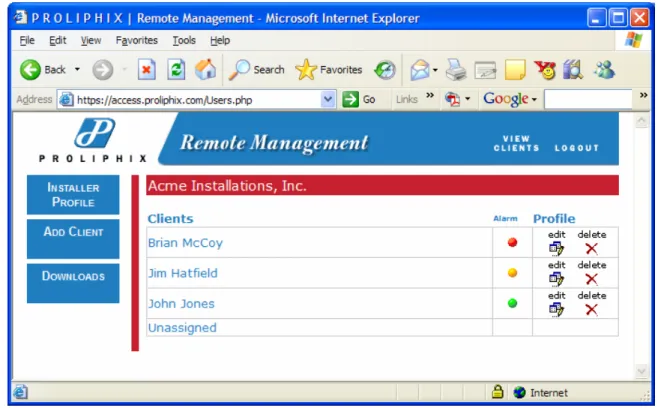Open the Unassigned client row
The image size is (658, 408).
tap(182, 327)
